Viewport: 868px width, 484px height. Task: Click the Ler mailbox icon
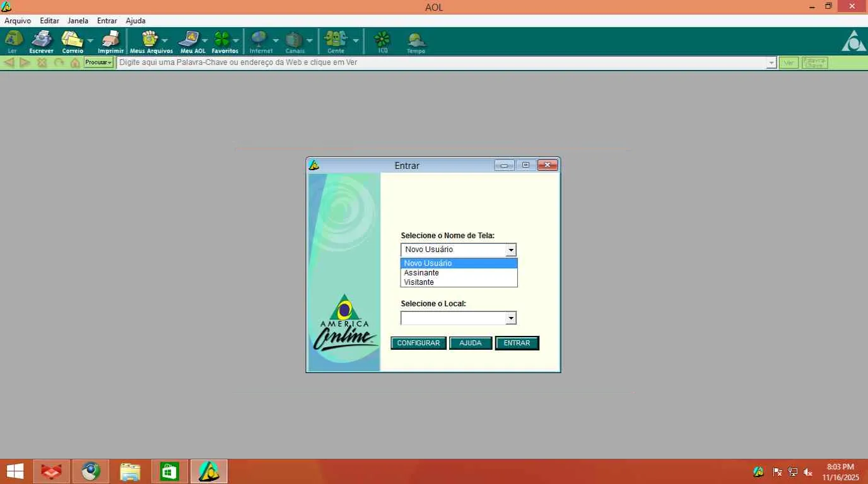[13, 41]
